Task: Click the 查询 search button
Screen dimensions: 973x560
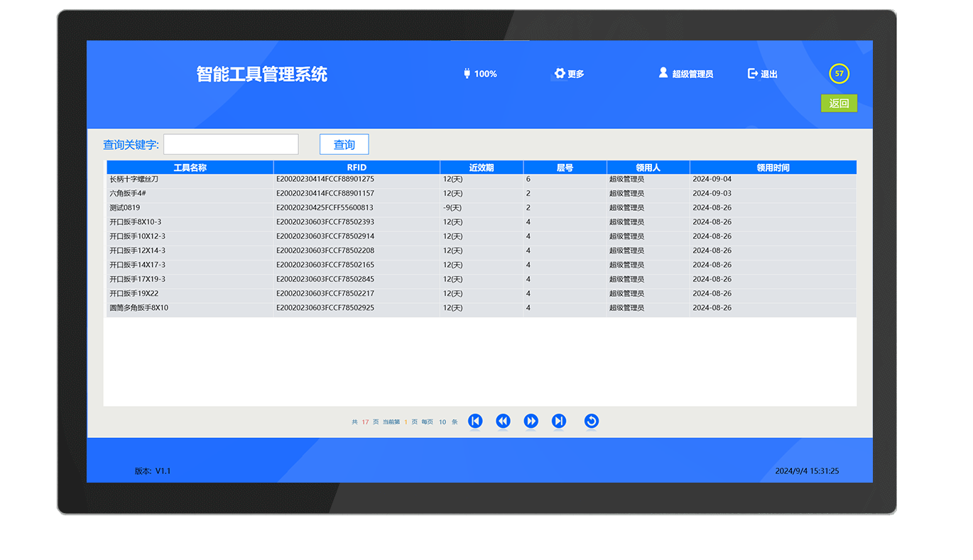Action: (x=344, y=145)
